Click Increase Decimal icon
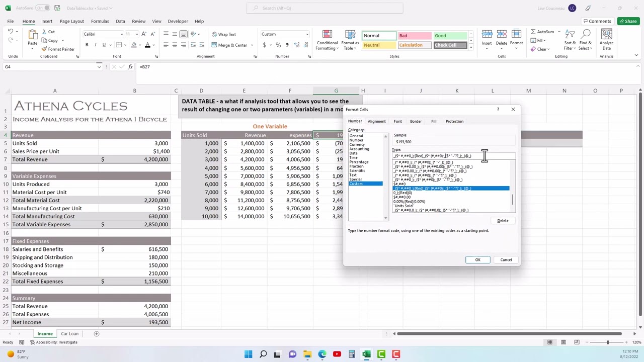The width and height of the screenshot is (644, 362). pos(296,45)
